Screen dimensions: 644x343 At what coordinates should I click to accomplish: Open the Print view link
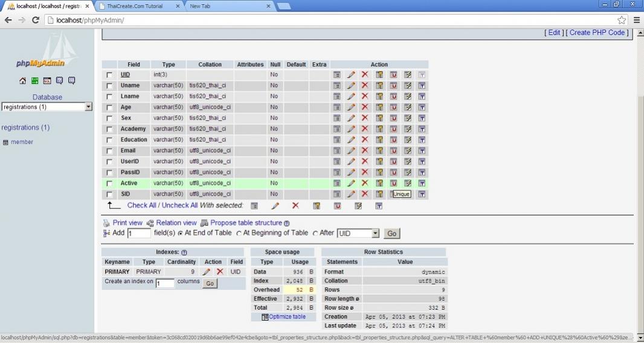tap(127, 223)
